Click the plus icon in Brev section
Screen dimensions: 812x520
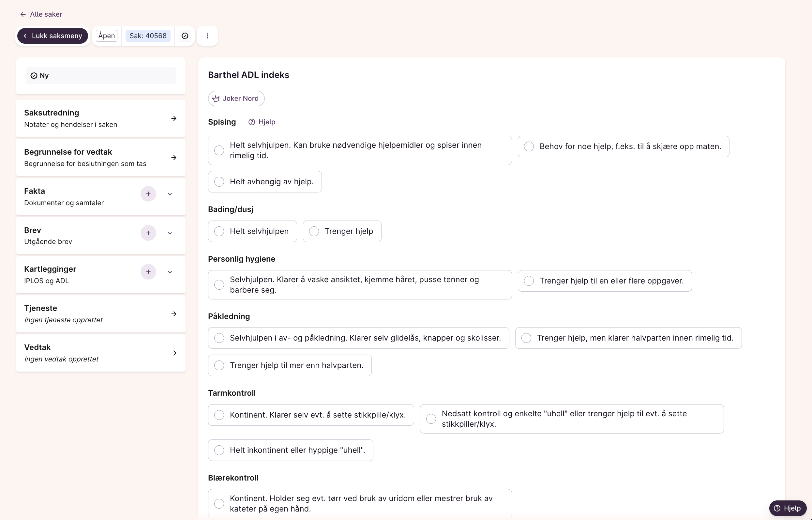click(x=148, y=233)
